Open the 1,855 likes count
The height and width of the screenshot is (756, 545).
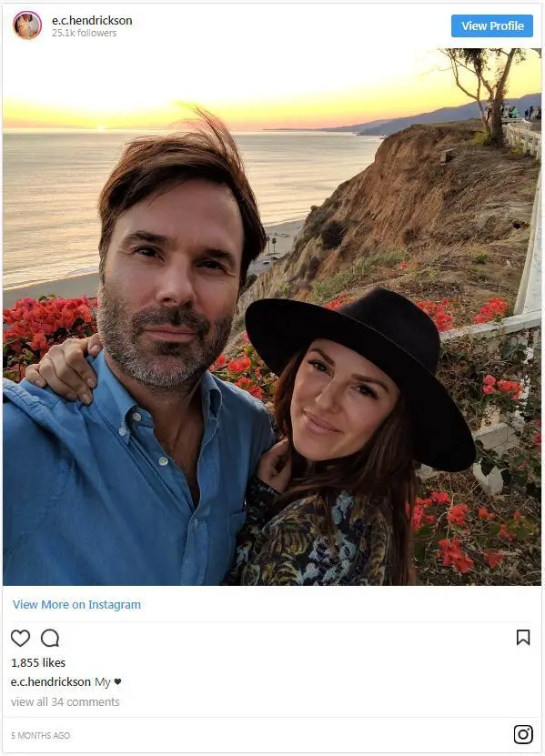click(38, 663)
